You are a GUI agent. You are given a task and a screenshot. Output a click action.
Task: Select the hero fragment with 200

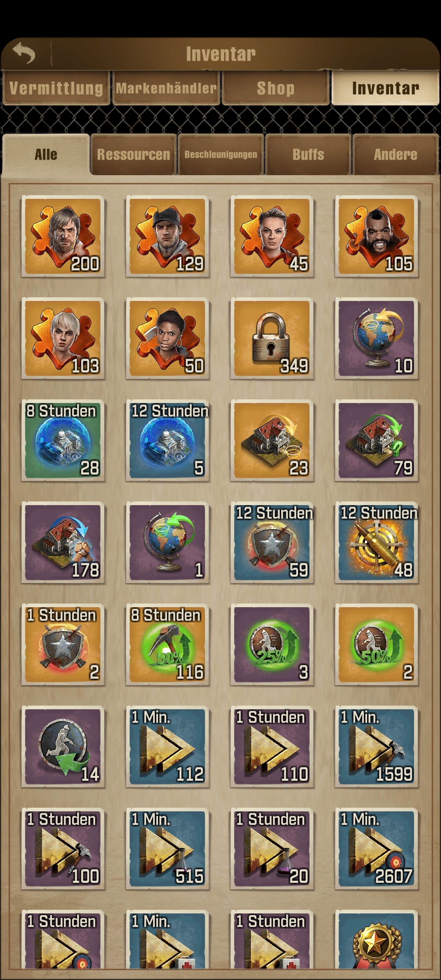[x=63, y=236]
